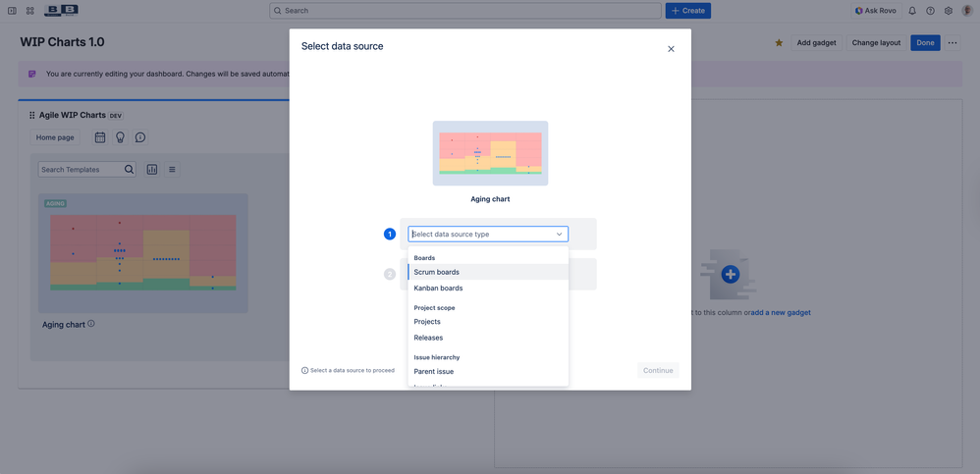Click the Search Templates magnifier icon

coord(129,169)
